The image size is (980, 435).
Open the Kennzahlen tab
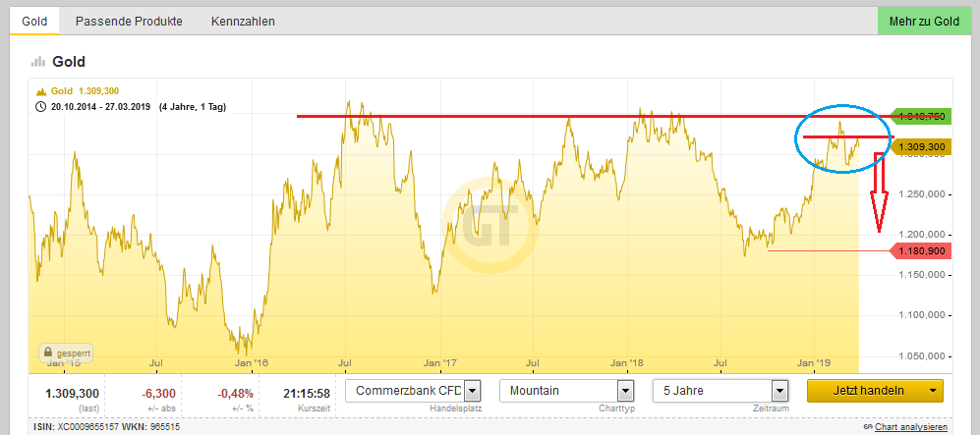(243, 22)
